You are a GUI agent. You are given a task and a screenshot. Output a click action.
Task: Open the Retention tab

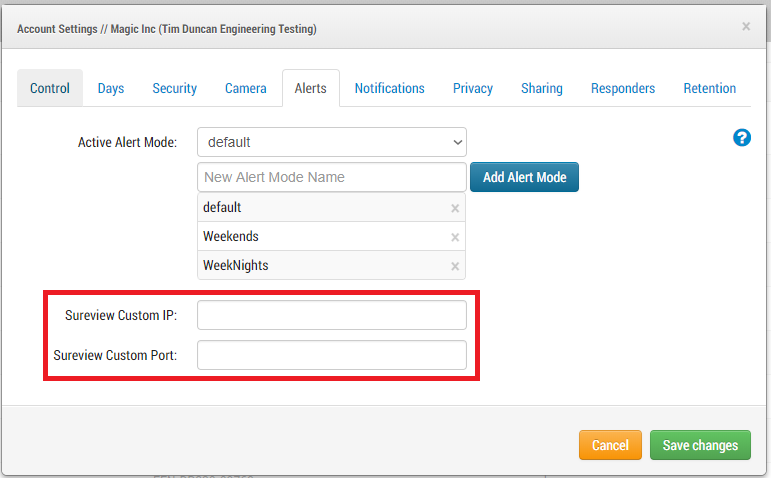710,88
